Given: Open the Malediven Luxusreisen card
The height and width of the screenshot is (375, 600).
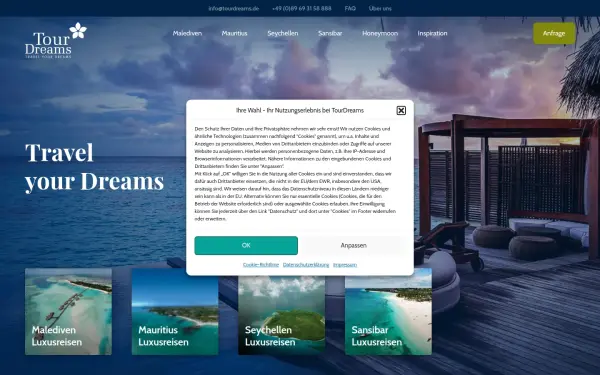Looking at the screenshot, I should (x=68, y=311).
